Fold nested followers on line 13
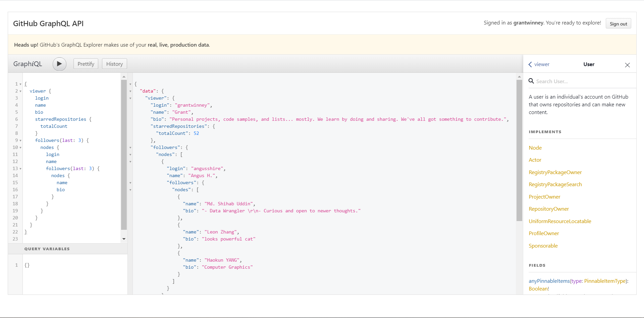This screenshot has height=318, width=644. [x=20, y=169]
